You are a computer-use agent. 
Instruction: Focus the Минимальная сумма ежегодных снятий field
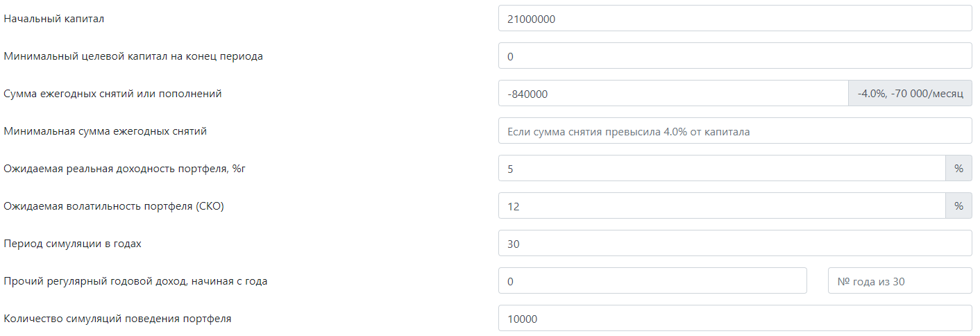click(x=735, y=131)
